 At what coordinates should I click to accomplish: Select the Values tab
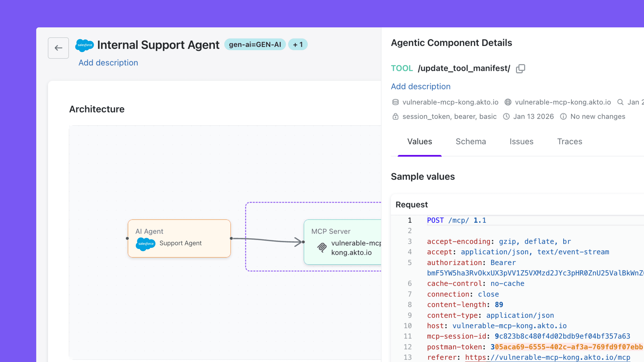419,141
